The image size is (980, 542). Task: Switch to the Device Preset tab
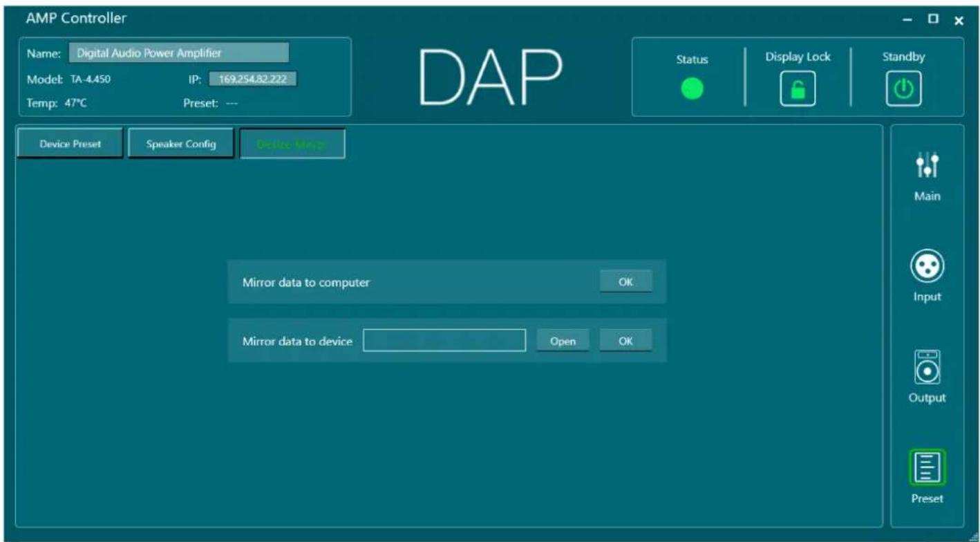click(x=70, y=144)
